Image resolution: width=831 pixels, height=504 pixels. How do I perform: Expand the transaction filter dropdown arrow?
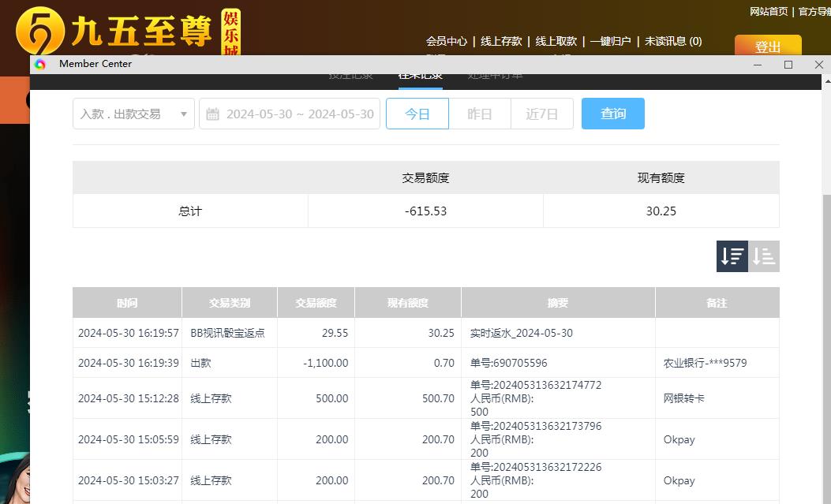point(184,114)
